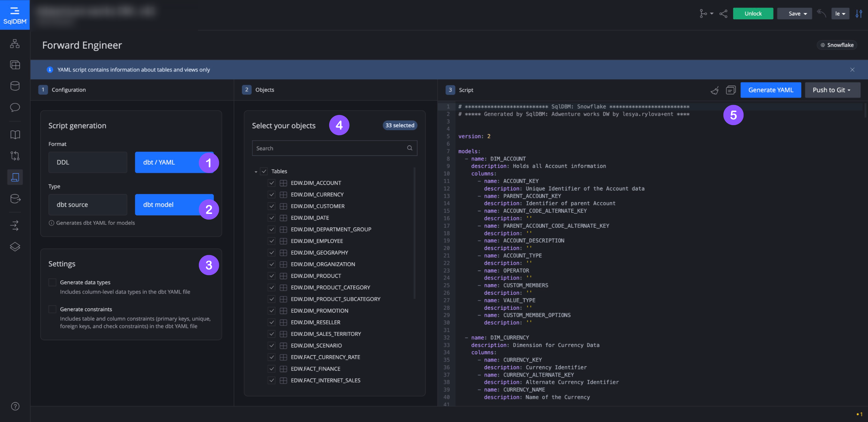Click the undo arrow icon
The width and height of the screenshot is (868, 422).
pyautogui.click(x=821, y=14)
